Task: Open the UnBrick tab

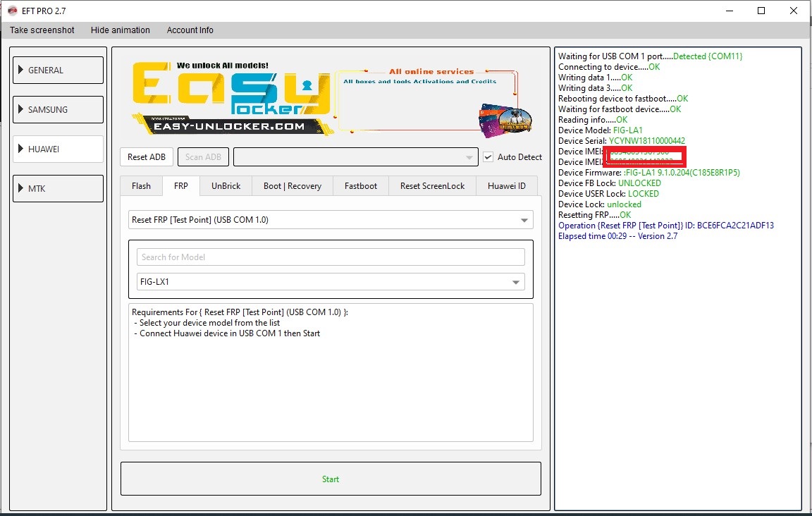Action: 226,186
